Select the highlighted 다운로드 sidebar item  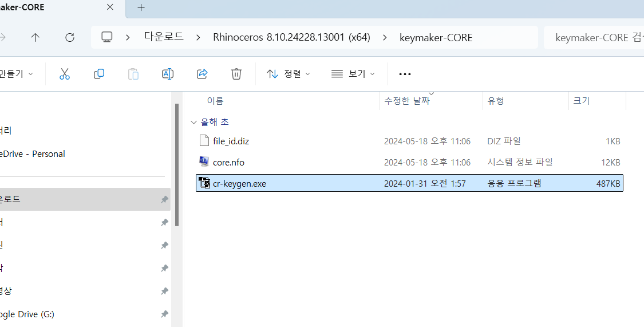click(85, 199)
